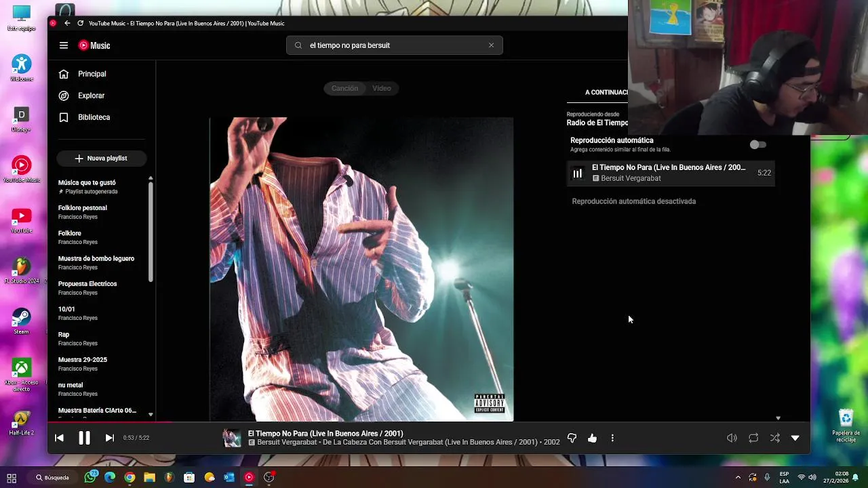Click the sidebar playlist scrollbar thumb

click(151, 232)
